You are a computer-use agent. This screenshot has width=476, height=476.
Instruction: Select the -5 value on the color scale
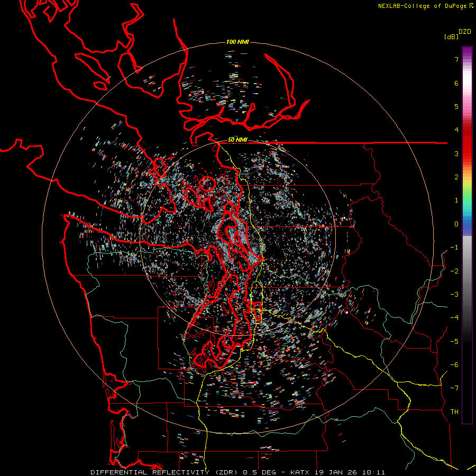point(454,342)
